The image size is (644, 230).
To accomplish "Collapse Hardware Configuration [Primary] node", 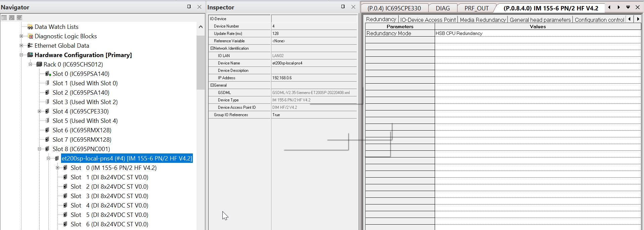I will [x=21, y=55].
